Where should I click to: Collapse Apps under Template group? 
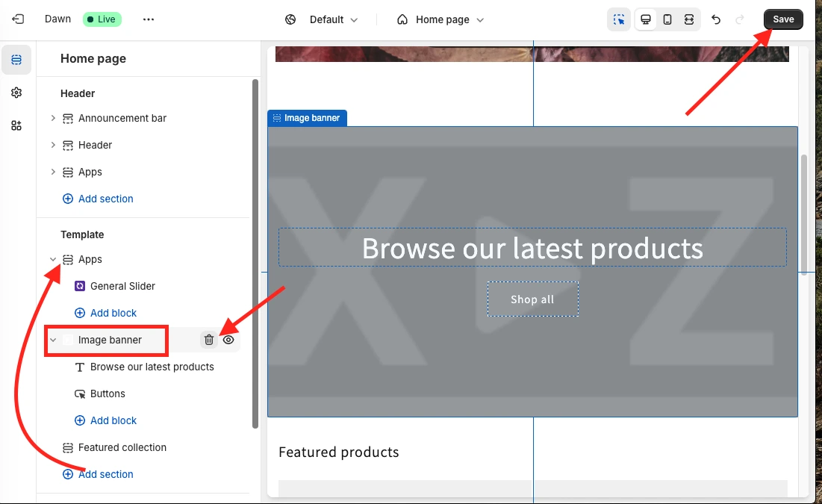(x=53, y=259)
